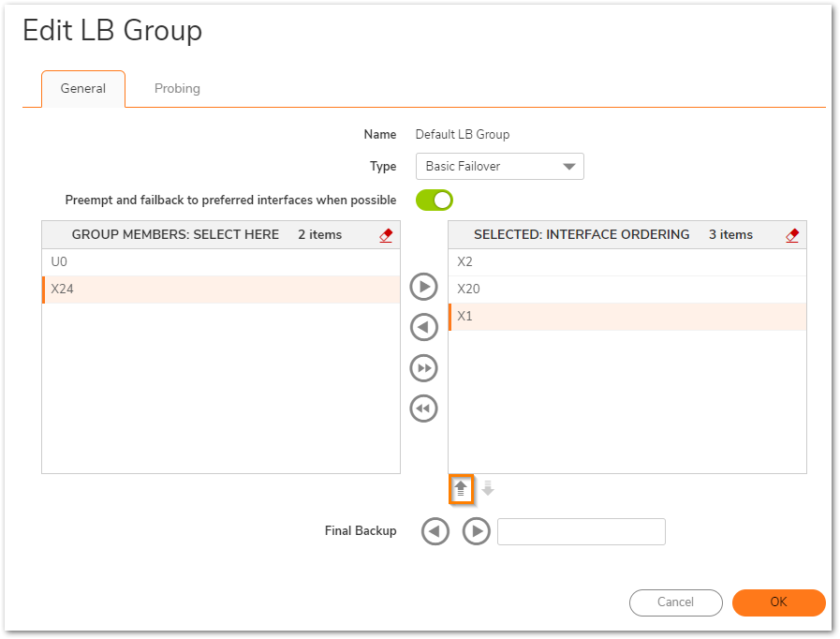Clear Selected Interface Ordering with eraser icon
840x639 pixels.
[x=792, y=235]
